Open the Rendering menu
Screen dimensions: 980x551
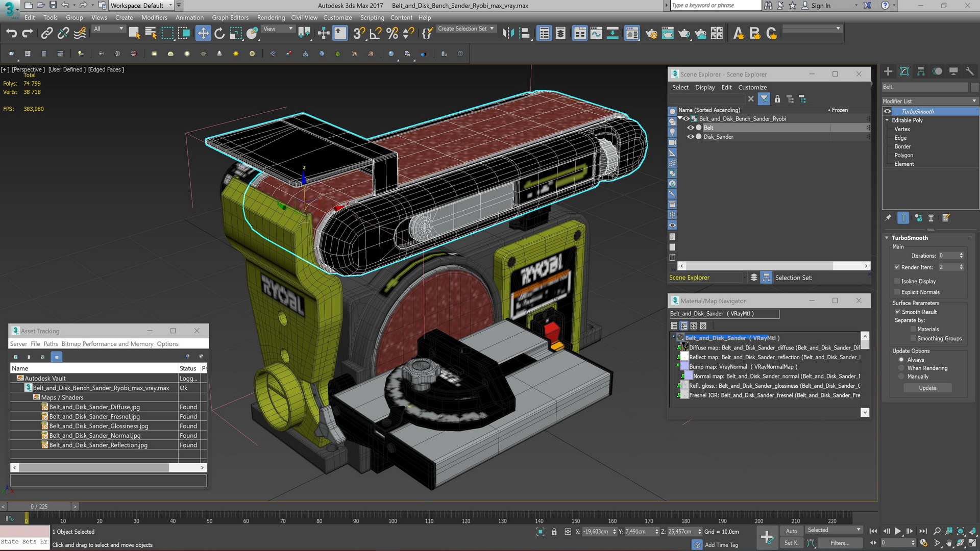point(271,17)
